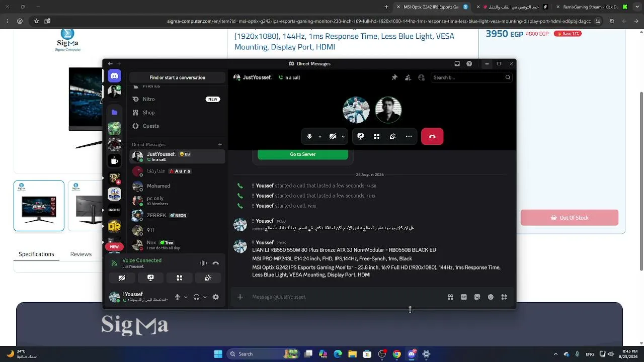644x362 pixels.
Task: Switch to the Reviews tab on Sigma page
Action: coord(81,254)
